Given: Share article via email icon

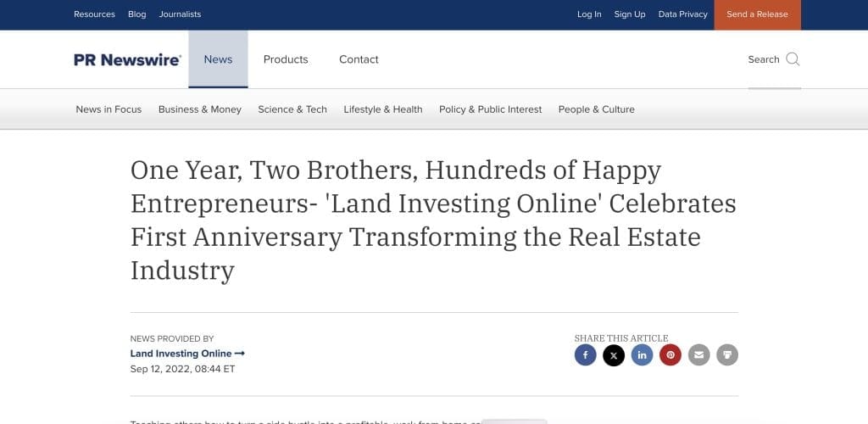Looking at the screenshot, I should (698, 354).
